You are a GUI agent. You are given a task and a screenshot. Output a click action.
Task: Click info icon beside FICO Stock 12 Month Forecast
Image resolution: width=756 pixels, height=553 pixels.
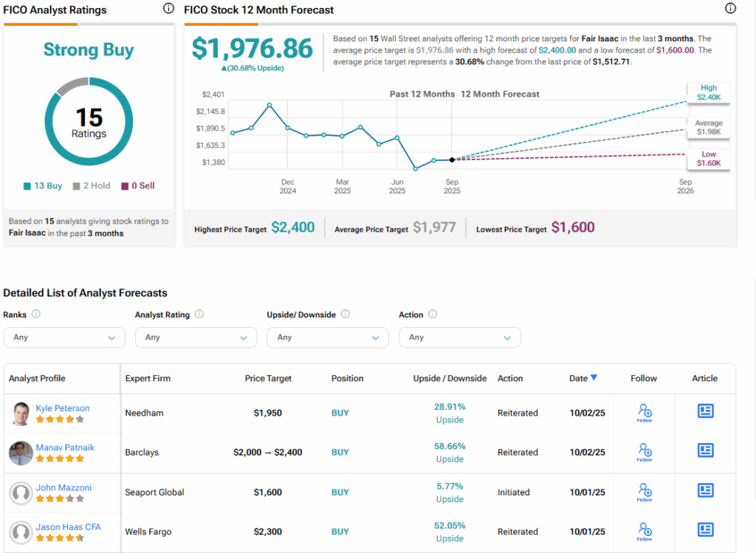(x=730, y=9)
